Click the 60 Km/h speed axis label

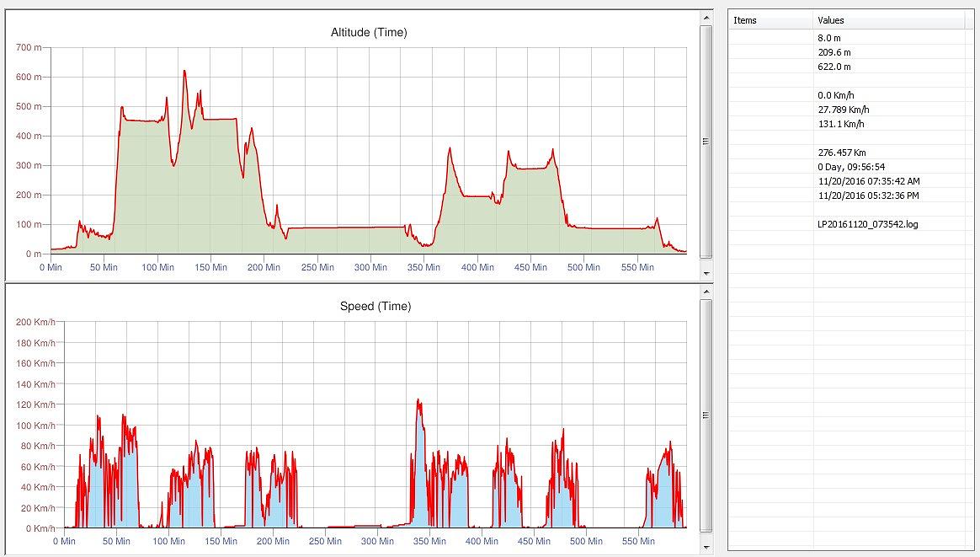(x=38, y=467)
